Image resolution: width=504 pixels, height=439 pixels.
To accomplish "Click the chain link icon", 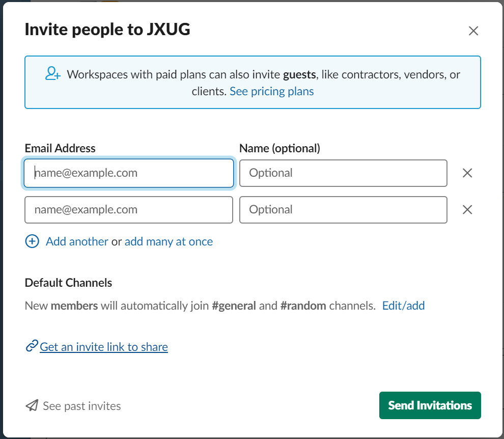I will click(x=32, y=346).
